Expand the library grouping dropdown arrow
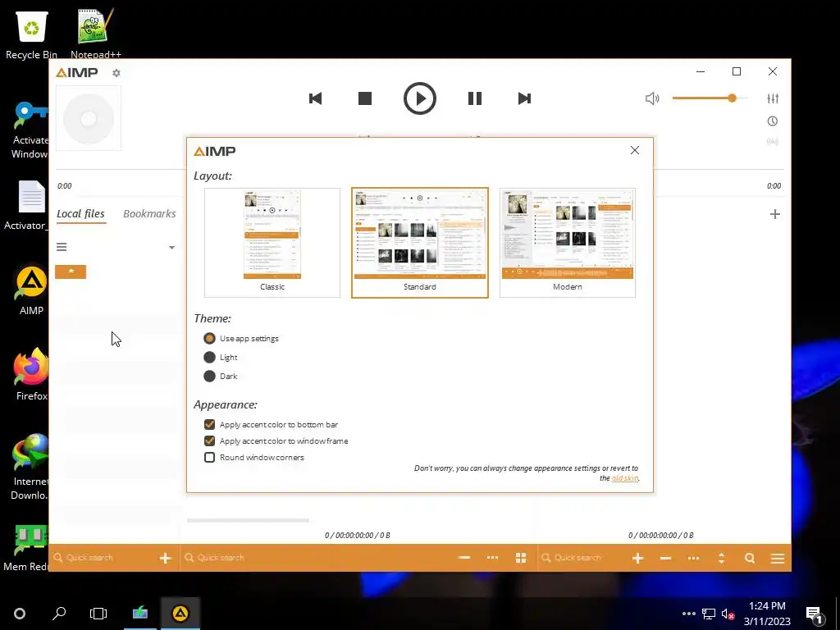Image resolution: width=840 pixels, height=630 pixels. click(x=171, y=248)
